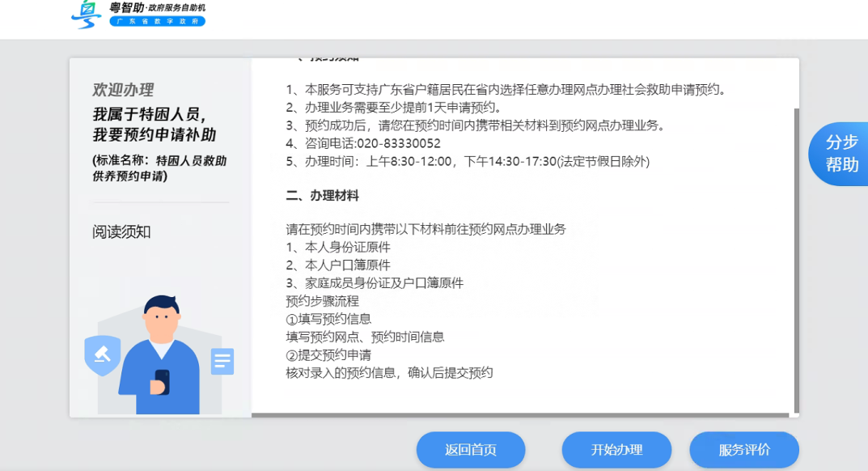Click the 粤智助 logo icon

point(86,15)
